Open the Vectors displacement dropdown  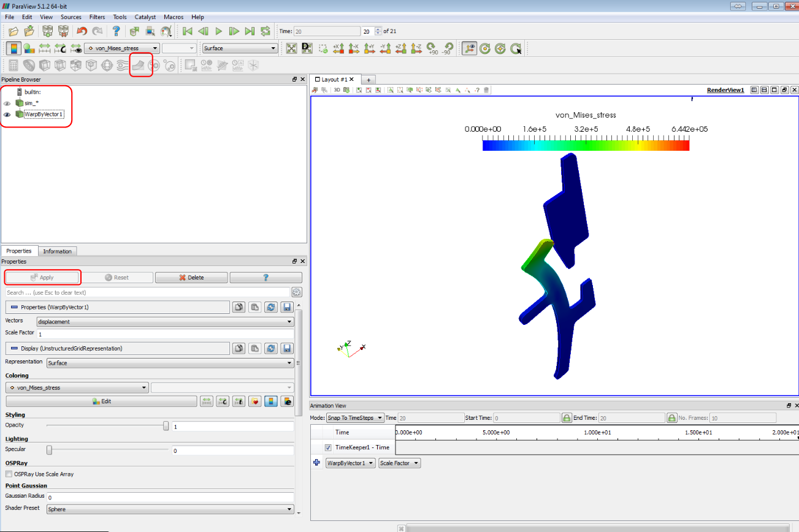click(x=164, y=321)
